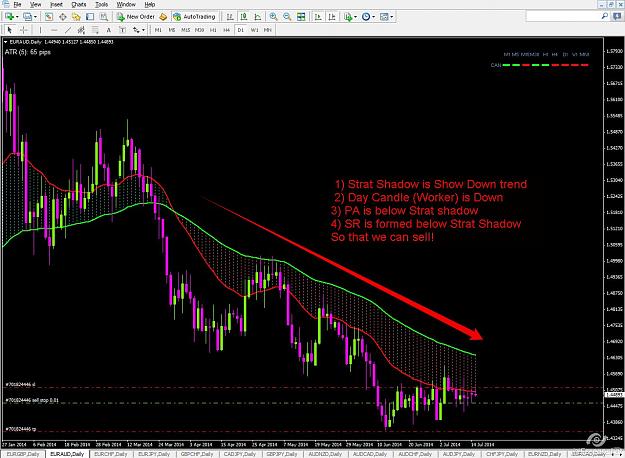The height and width of the screenshot is (458, 625).
Task: Click the Periods clock icon
Action: [366, 17]
